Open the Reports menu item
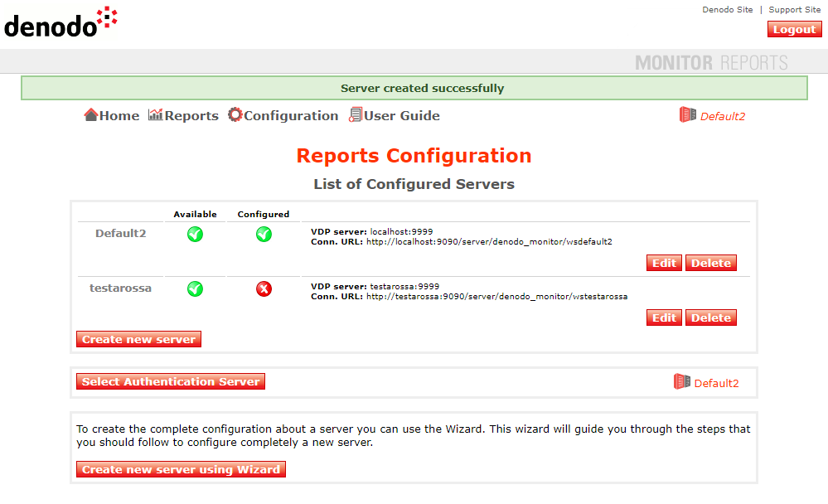This screenshot has width=828, height=504. 191,116
